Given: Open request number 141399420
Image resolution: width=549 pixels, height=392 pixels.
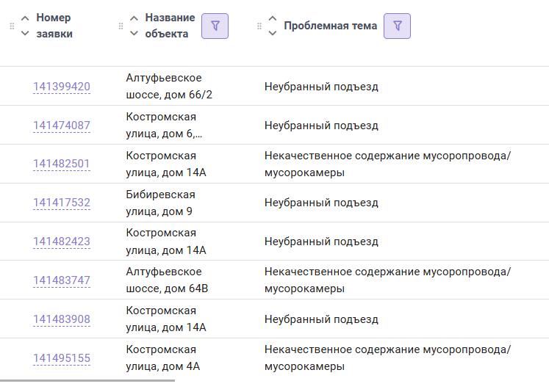Looking at the screenshot, I should click(62, 87).
